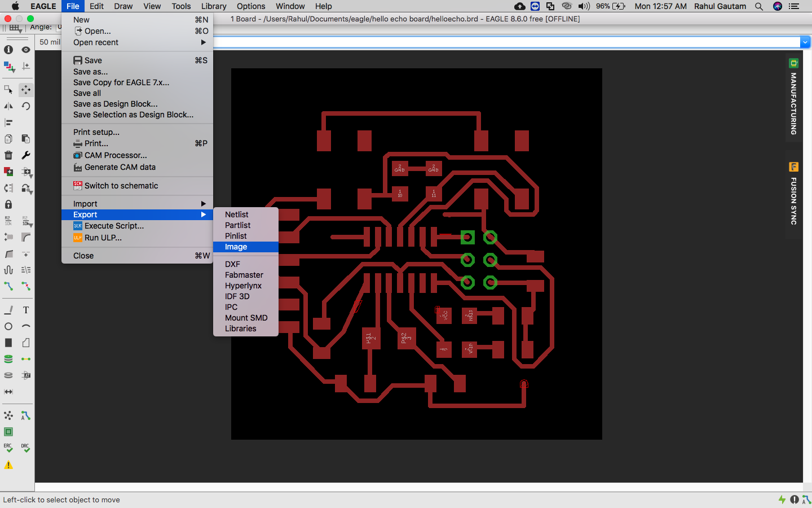Open the Edit menu
812x508 pixels.
96,6
